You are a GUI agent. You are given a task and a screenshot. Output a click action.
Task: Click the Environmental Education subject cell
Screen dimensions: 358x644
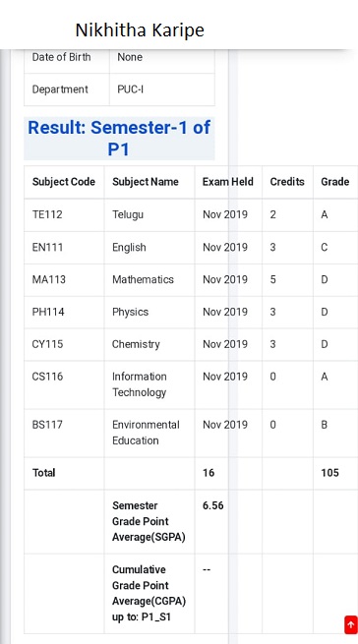pyautogui.click(x=146, y=433)
